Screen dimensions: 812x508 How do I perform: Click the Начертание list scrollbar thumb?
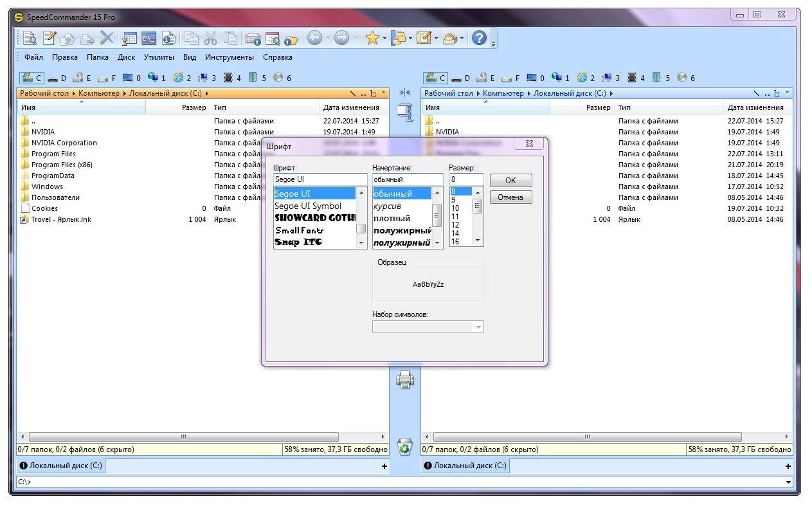[437, 215]
